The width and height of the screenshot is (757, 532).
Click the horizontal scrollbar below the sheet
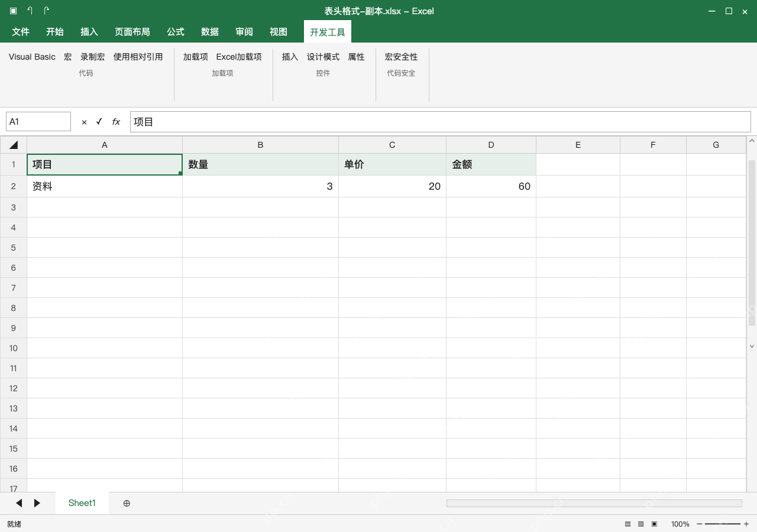pyautogui.click(x=594, y=503)
